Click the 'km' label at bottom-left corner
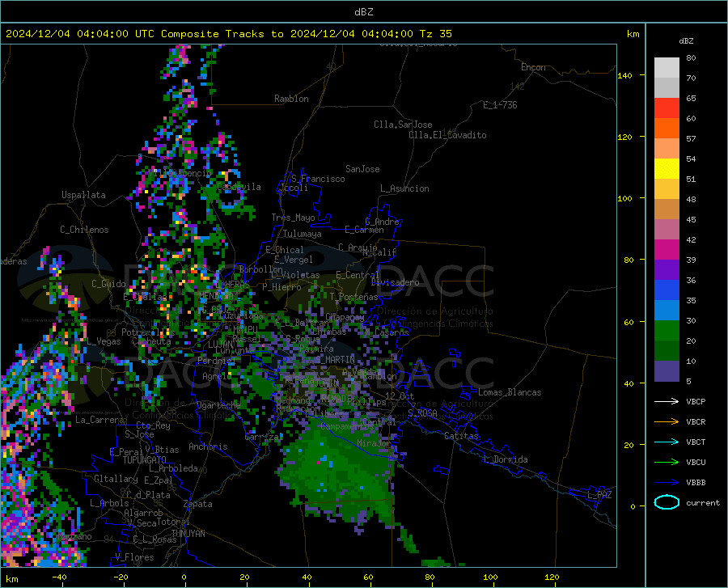Screen dimensions: 728x588 coord(11,579)
